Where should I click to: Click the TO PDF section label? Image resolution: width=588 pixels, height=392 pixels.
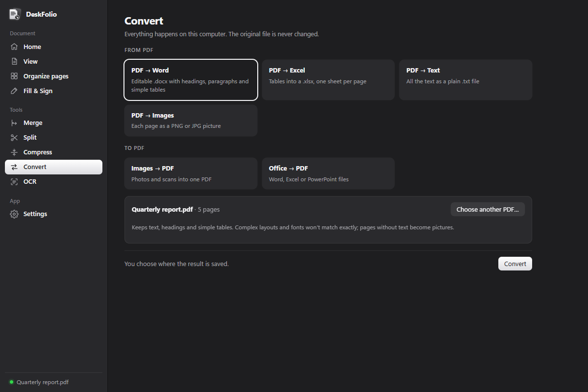point(134,148)
